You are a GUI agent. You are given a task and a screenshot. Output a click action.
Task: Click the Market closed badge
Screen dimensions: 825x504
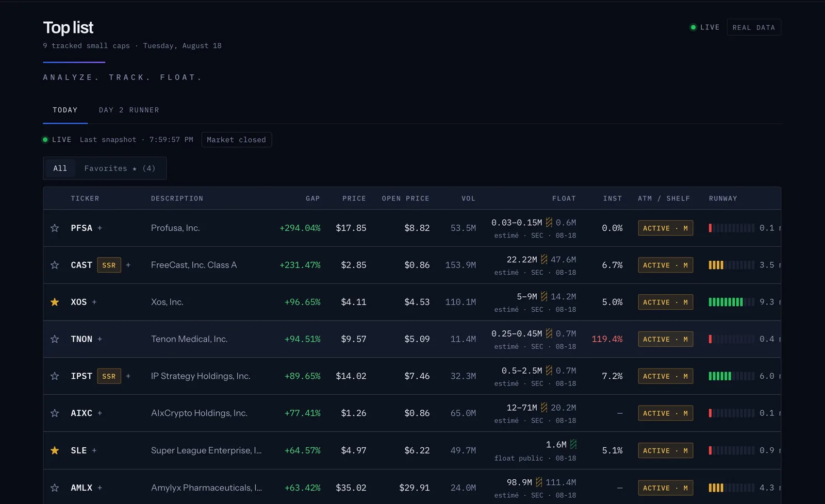tap(236, 140)
